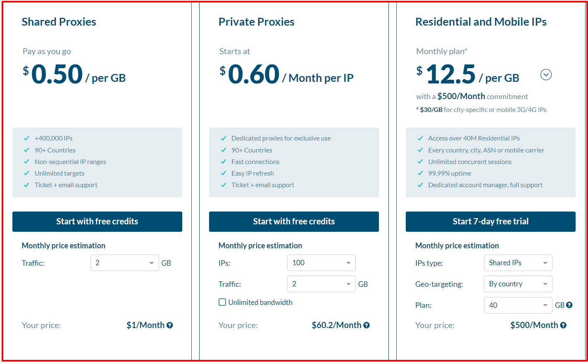Click checkmark beside +400,000 IPs feature
The height and width of the screenshot is (364, 588).
[x=26, y=138]
